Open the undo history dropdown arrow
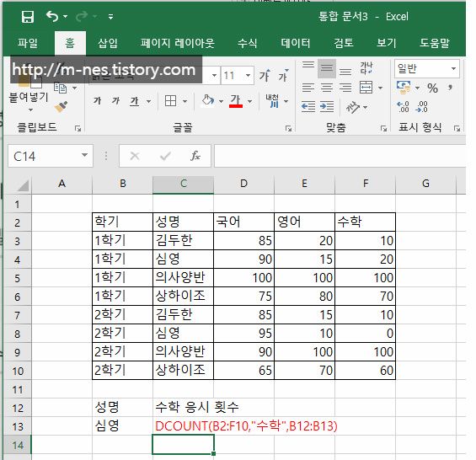Image resolution: width=476 pixels, height=460 pixels. pos(65,17)
